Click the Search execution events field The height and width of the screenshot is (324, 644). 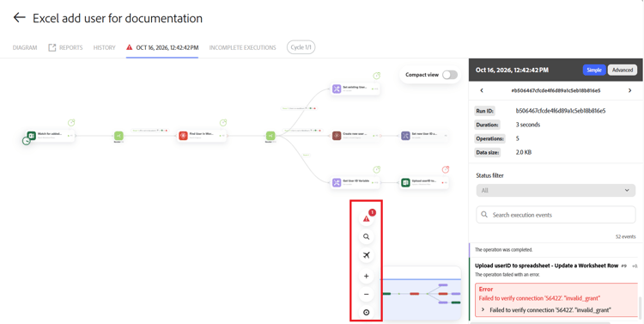pos(556,215)
